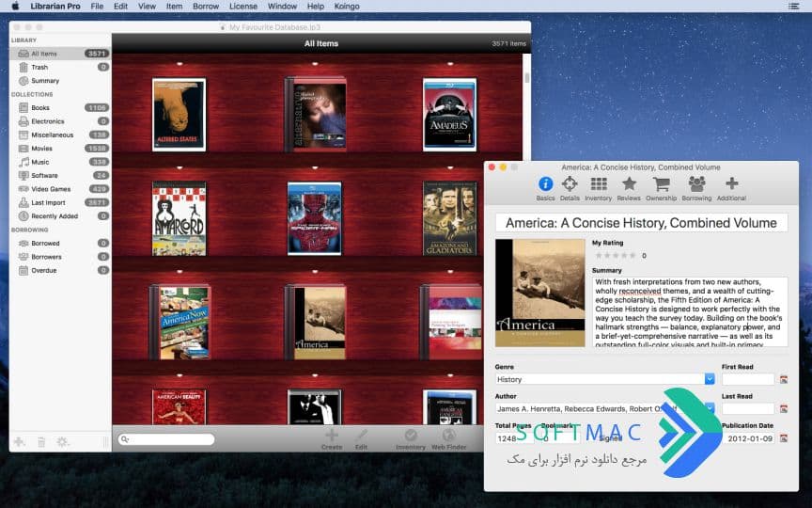Open the License menu
The width and height of the screenshot is (812, 508).
pyautogui.click(x=242, y=7)
